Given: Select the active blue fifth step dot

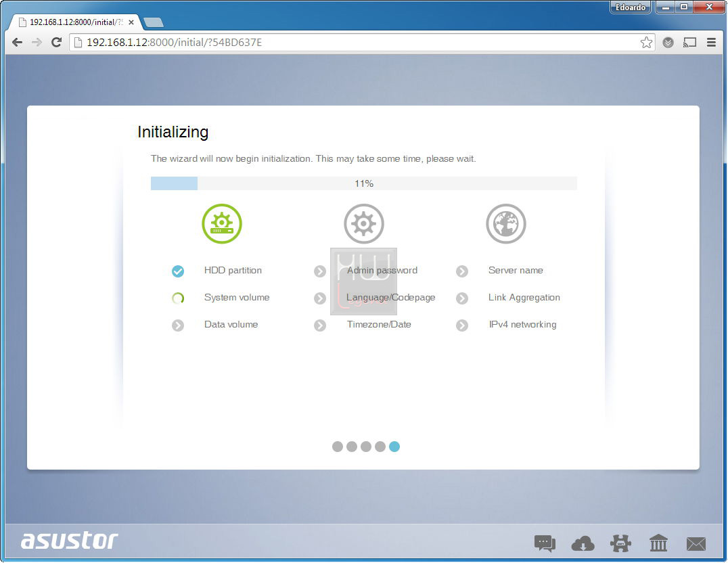Looking at the screenshot, I should pyautogui.click(x=394, y=447).
